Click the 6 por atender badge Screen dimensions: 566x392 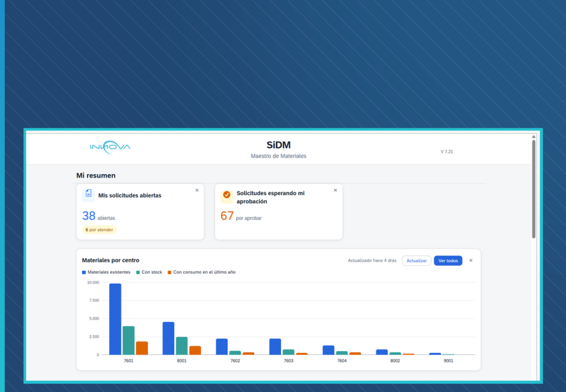pos(99,229)
